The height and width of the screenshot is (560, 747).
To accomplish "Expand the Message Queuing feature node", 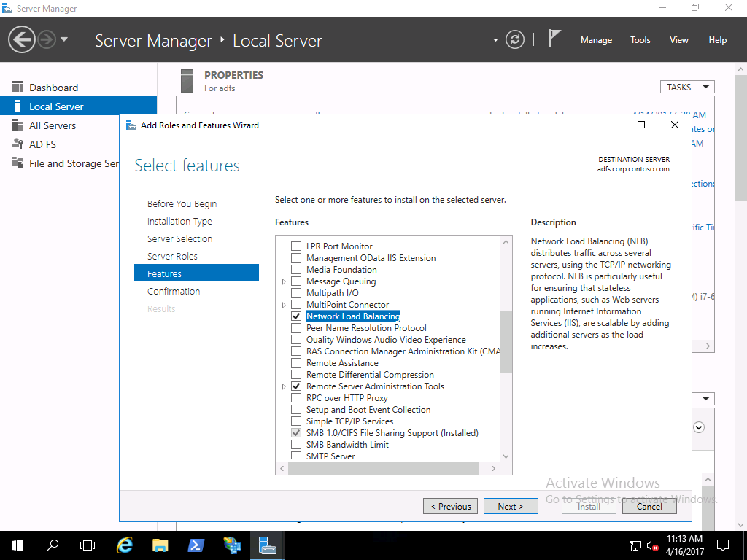I will [x=284, y=281].
